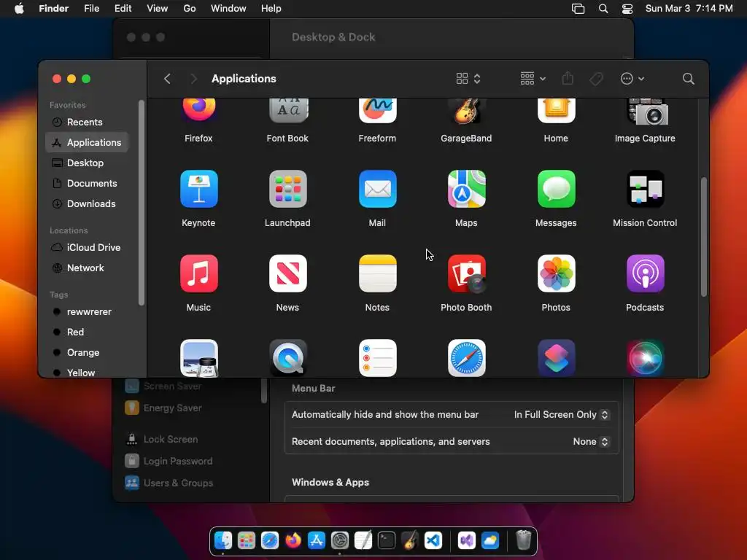Click the Image Capture label
Image resolution: width=747 pixels, height=560 pixels.
pos(645,138)
